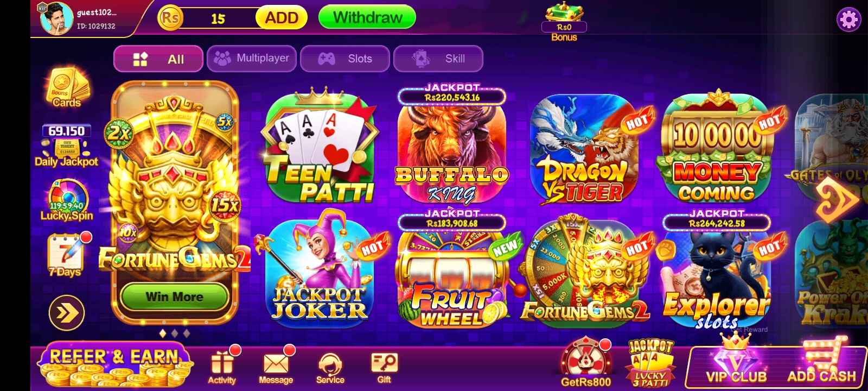Expand the sidebar with the double-arrow button
Screen dimensions: 868x391
pos(67,313)
